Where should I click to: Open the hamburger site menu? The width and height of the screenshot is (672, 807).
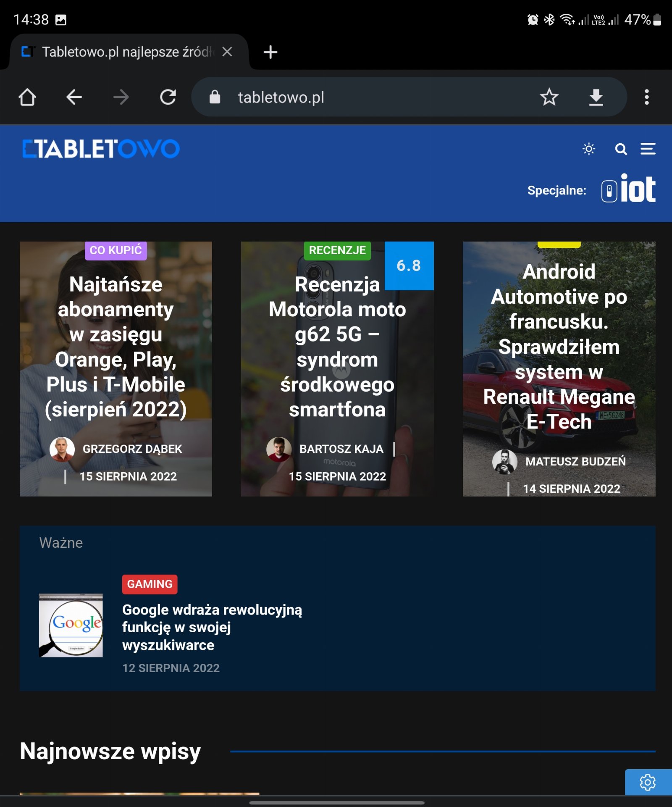(648, 149)
